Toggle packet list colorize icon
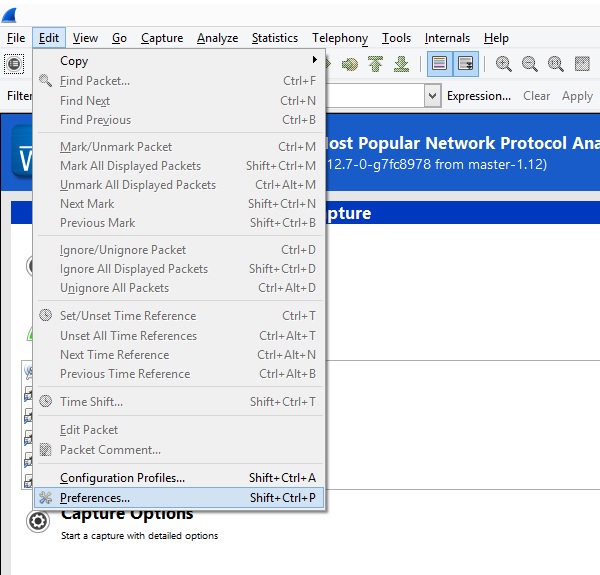Viewport: 600px width, 575px height. pyautogui.click(x=440, y=64)
